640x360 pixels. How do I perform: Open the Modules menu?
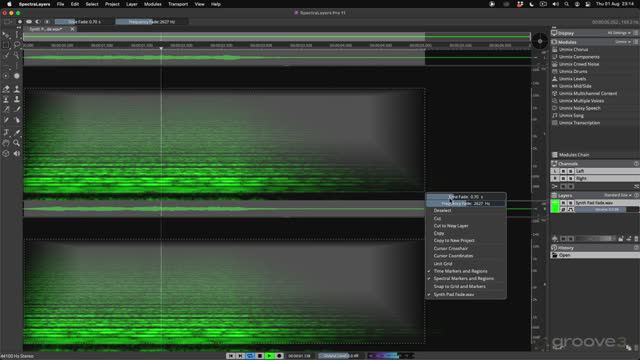pyautogui.click(x=153, y=4)
